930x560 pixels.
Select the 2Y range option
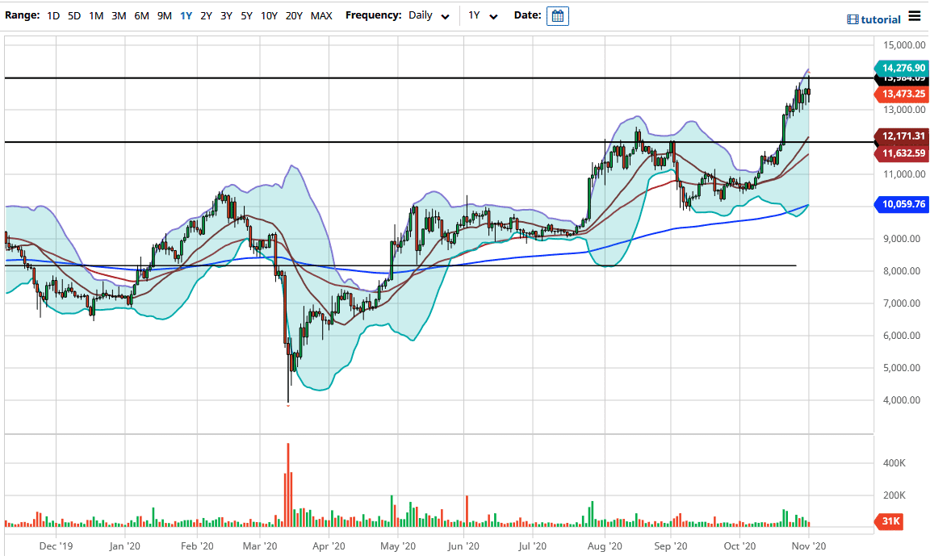(204, 15)
